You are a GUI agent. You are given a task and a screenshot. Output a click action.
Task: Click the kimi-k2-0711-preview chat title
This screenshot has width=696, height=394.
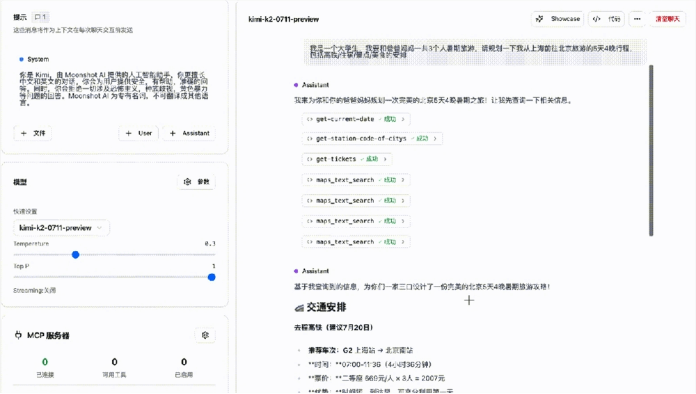point(284,19)
